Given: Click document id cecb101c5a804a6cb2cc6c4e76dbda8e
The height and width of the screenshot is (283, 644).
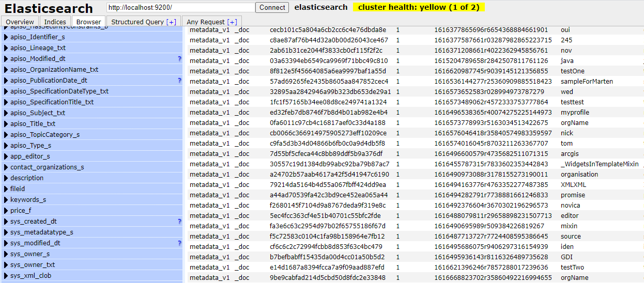Looking at the screenshot, I should click(328, 30).
